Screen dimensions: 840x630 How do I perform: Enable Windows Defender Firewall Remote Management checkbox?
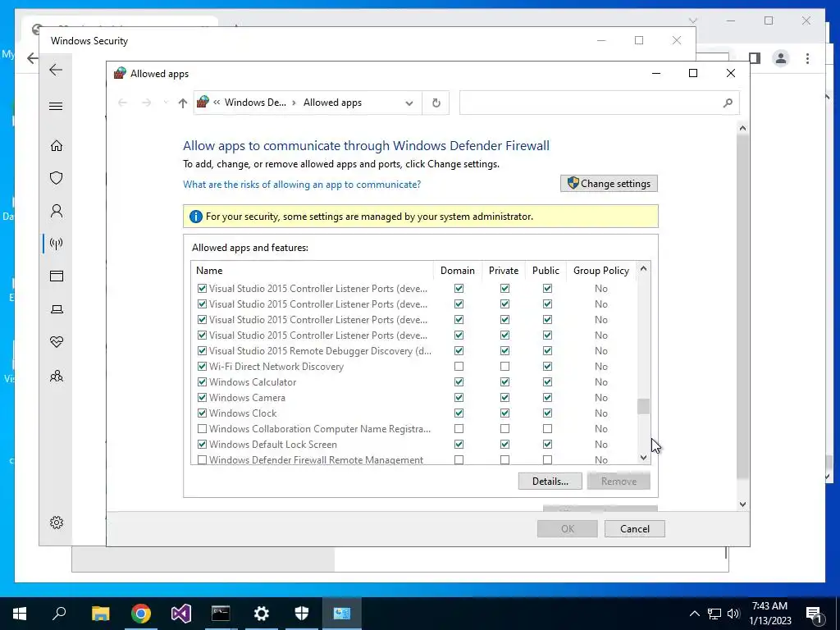click(x=202, y=459)
